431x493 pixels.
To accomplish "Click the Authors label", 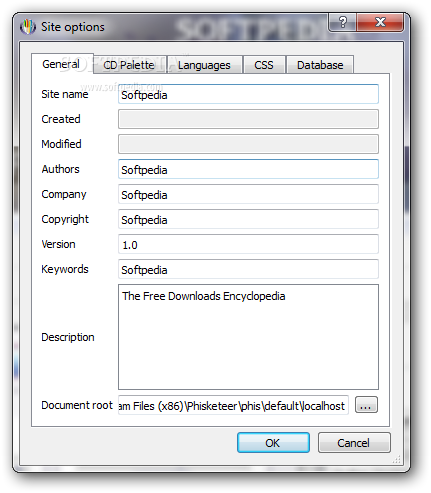I will pyautogui.click(x=60, y=169).
